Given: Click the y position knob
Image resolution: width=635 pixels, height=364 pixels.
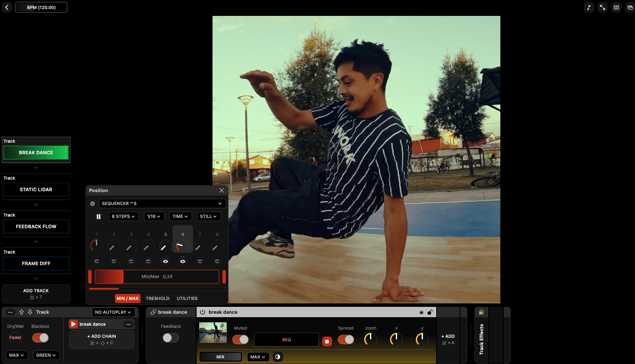Looking at the screenshot, I should 422,339.
